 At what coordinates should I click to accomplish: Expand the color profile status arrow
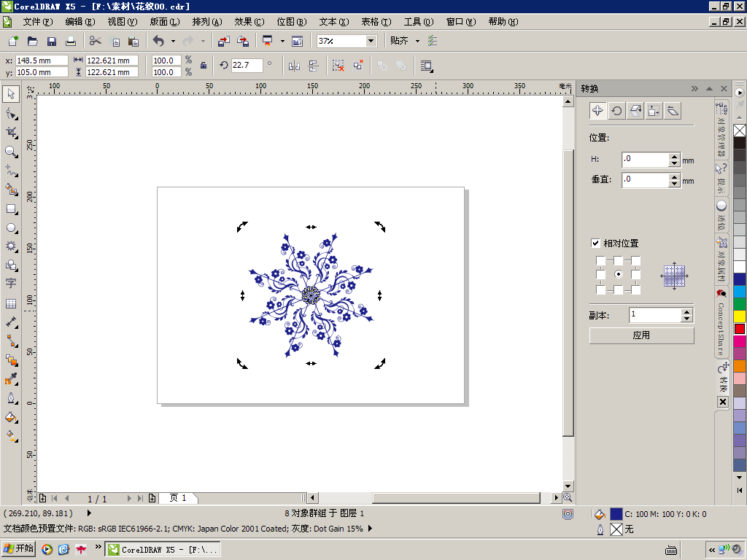tap(370, 529)
